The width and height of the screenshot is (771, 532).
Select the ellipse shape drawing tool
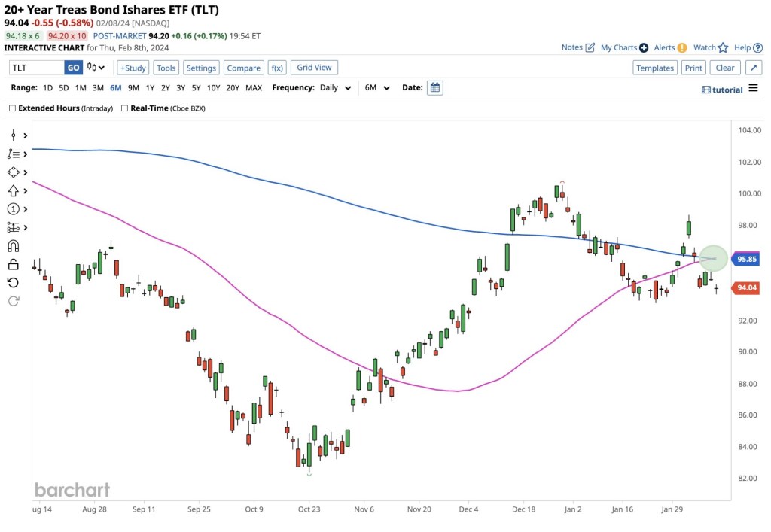tap(14, 172)
